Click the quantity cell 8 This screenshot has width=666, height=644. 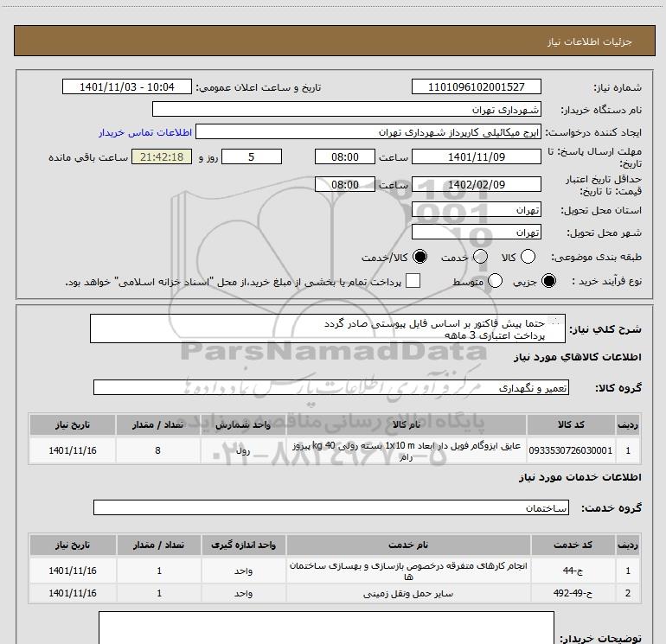pyautogui.click(x=157, y=450)
